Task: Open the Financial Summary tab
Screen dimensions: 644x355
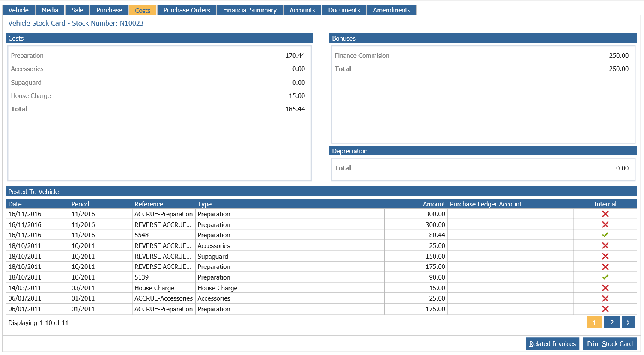Action: tap(250, 10)
